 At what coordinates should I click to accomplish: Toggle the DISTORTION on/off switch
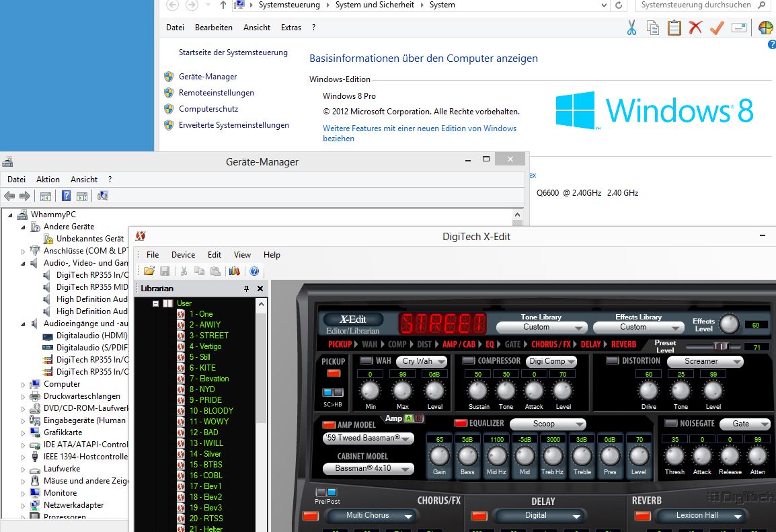pos(612,360)
